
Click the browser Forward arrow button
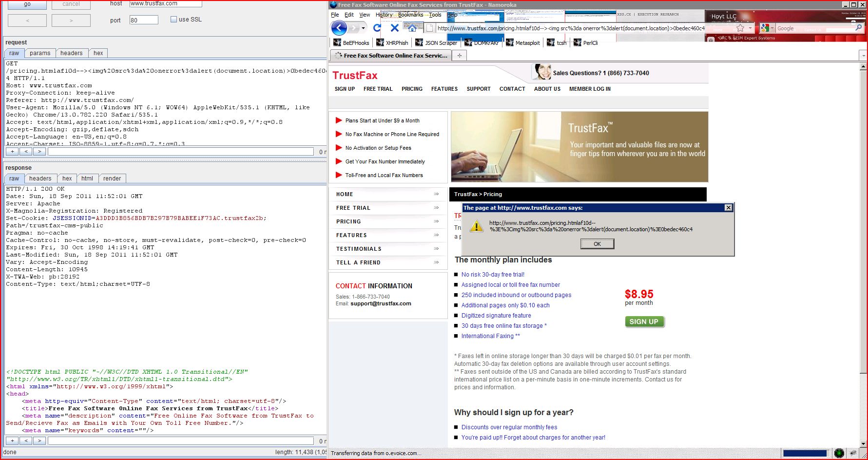[x=354, y=28]
